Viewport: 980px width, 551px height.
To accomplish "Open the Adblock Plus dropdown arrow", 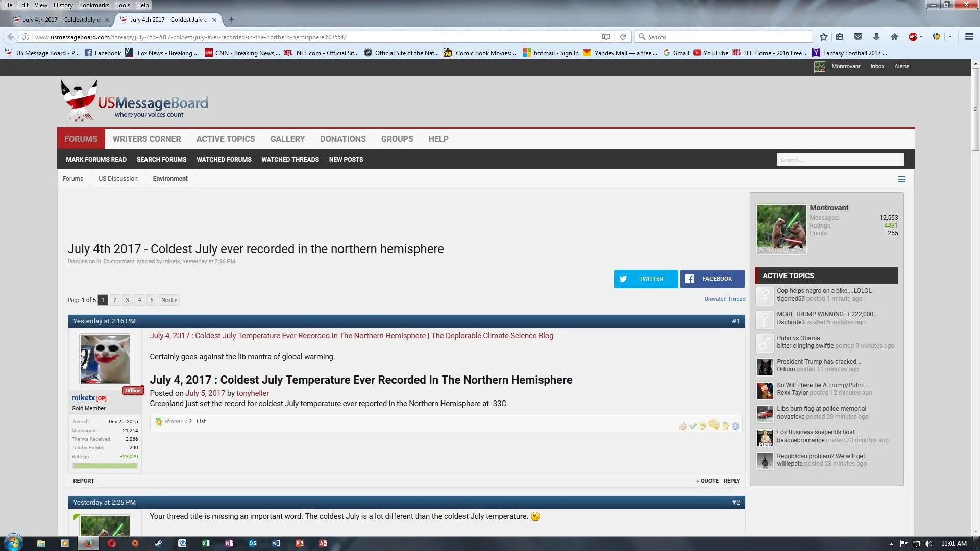I will 922,36.
